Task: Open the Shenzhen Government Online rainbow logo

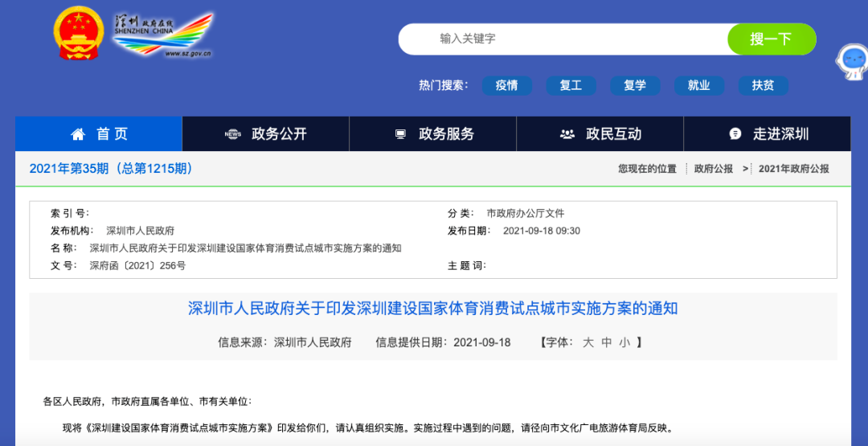Action: pos(162,35)
